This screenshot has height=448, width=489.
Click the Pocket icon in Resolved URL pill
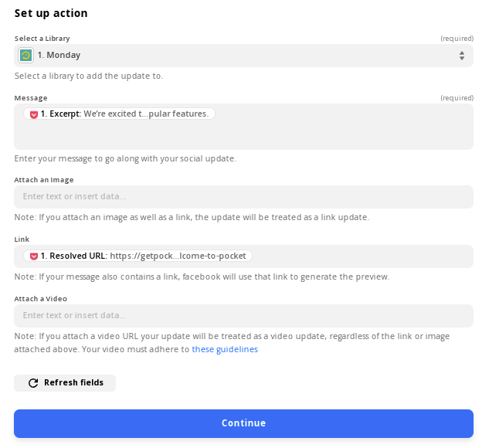point(34,256)
